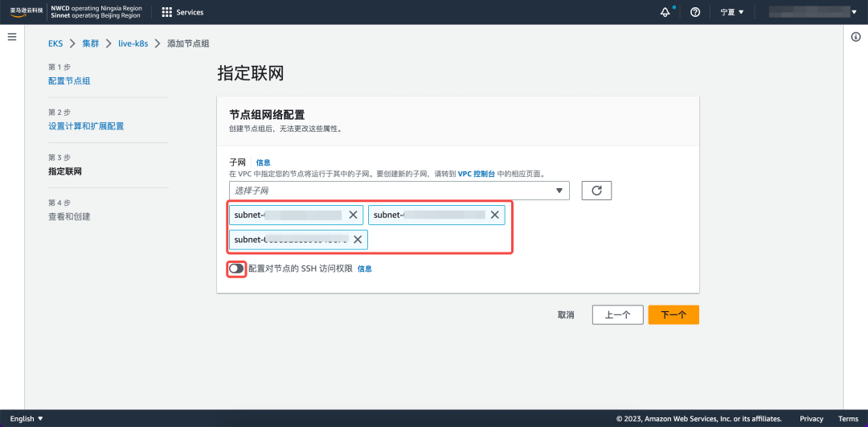Click the orange 下一个 next button

[674, 314]
